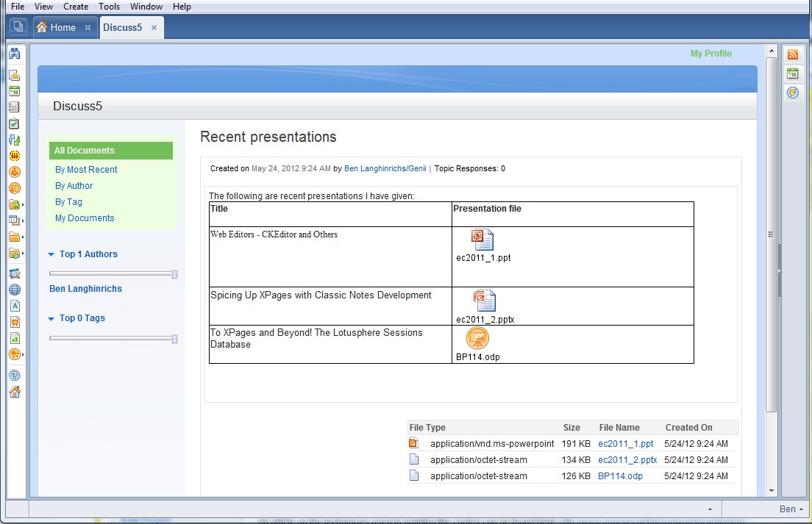Open the help question mark icon in left sidebar
The width and height of the screenshot is (812, 524).
[14, 376]
